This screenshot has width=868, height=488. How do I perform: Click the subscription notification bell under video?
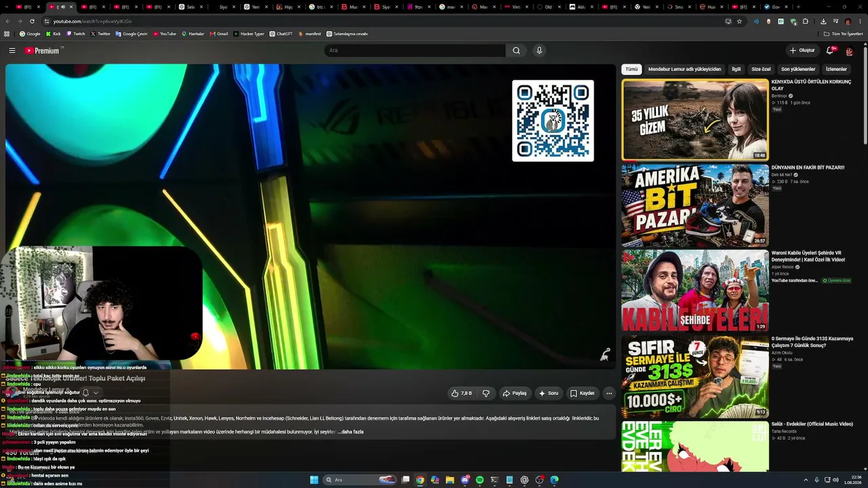click(85, 392)
